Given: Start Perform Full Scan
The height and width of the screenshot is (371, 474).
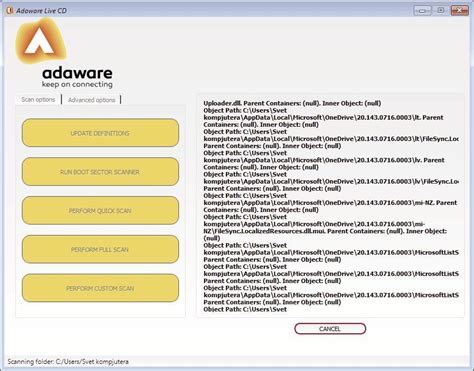Looking at the screenshot, I should (x=100, y=249).
